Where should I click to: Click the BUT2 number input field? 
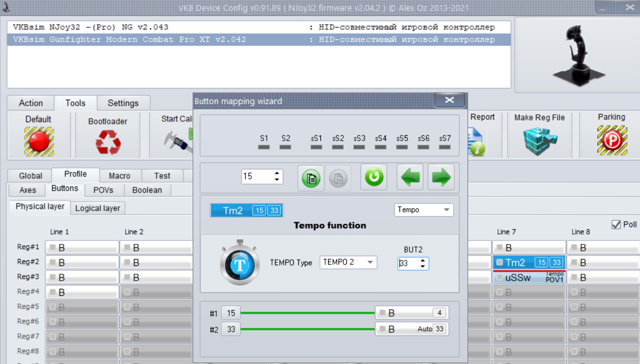(408, 263)
